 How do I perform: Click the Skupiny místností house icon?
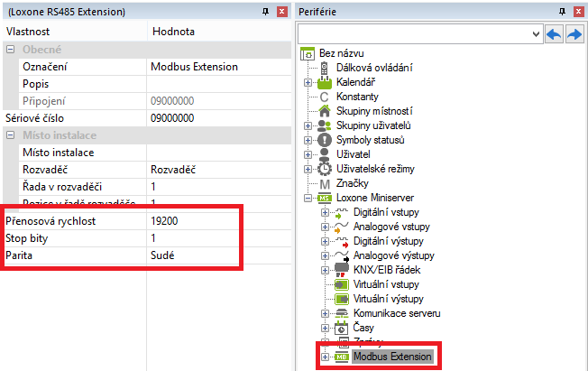click(x=325, y=111)
